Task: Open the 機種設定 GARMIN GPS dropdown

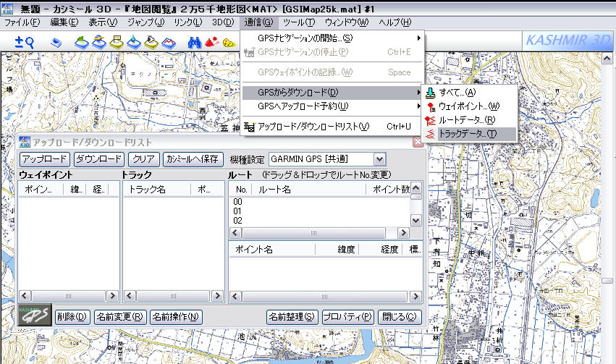Action: pos(379,159)
